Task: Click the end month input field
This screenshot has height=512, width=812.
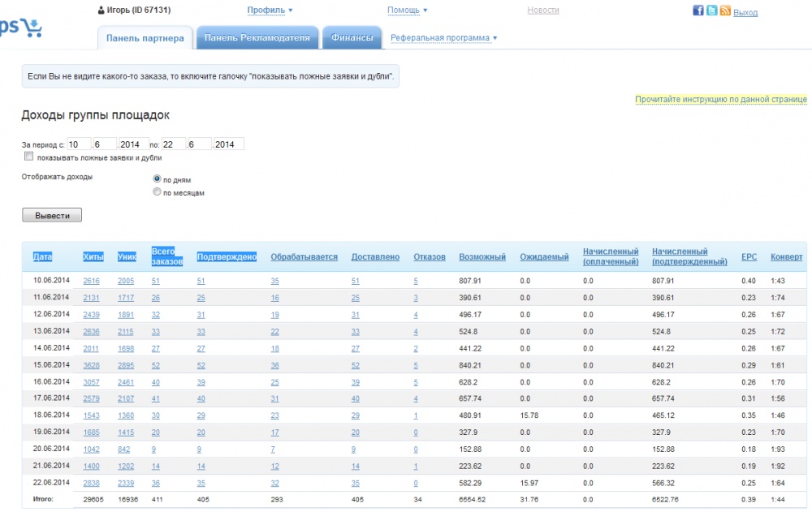Action: [200, 144]
